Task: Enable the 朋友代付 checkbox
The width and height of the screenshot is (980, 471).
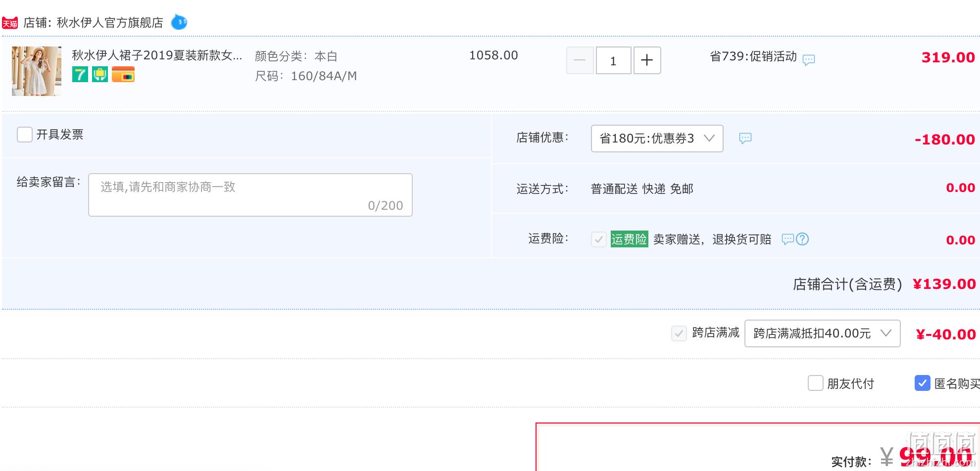Action: (x=816, y=383)
